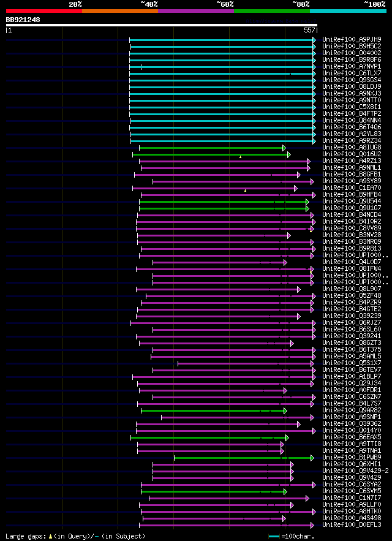The width and height of the screenshot is (392, 541).
Task: Select the UniRef100_C8VV89 label
Action: click(x=352, y=229)
